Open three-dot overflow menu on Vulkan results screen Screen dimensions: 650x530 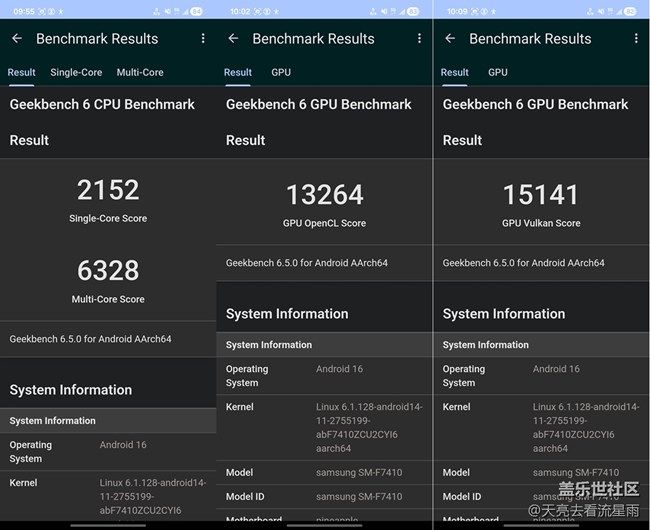pyautogui.click(x=636, y=39)
